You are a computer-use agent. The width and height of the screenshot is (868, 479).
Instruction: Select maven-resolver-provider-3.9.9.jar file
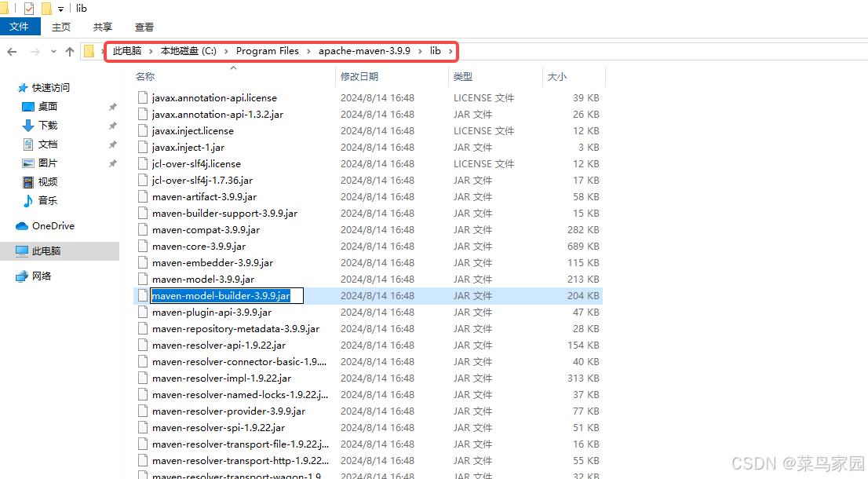(x=228, y=411)
